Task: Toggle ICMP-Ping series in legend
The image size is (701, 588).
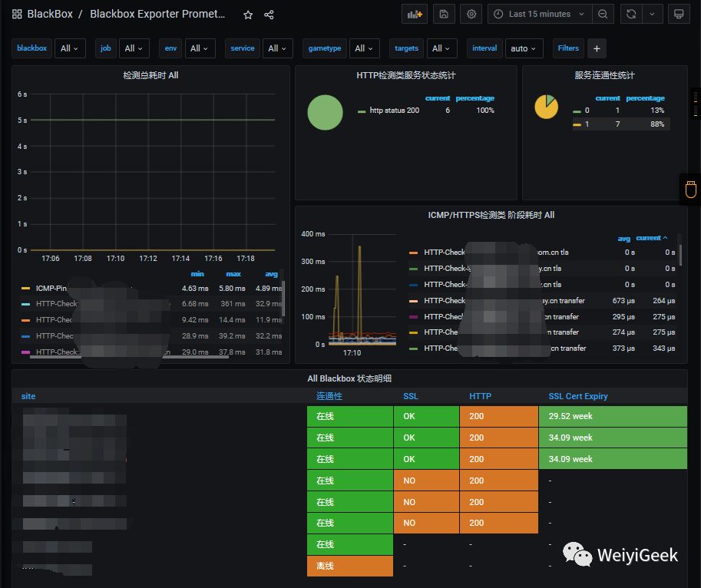Action: 51,289
